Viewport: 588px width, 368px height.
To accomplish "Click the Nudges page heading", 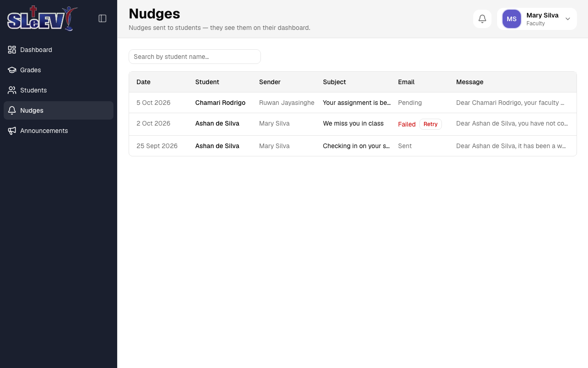I will pyautogui.click(x=154, y=13).
